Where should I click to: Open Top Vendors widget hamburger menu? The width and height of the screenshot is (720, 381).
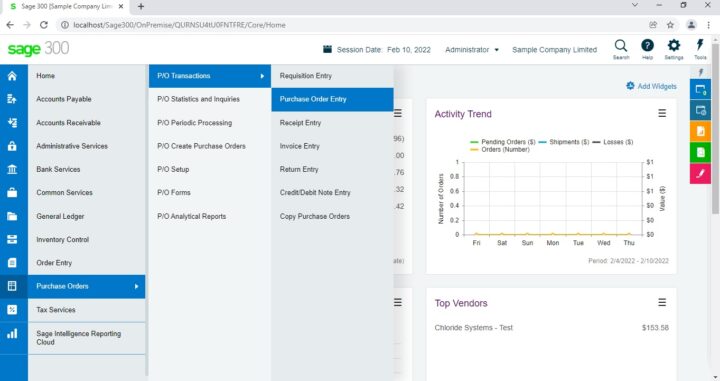point(662,303)
